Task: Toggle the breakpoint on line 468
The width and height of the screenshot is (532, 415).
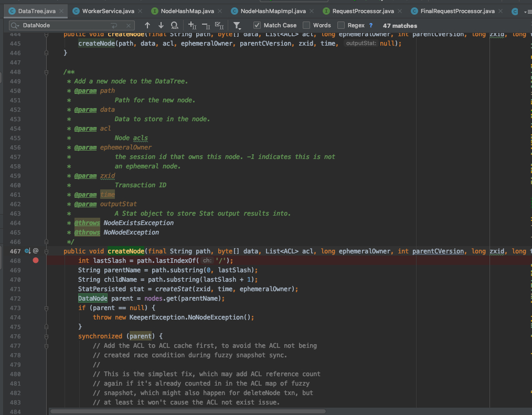Action: (x=36, y=261)
